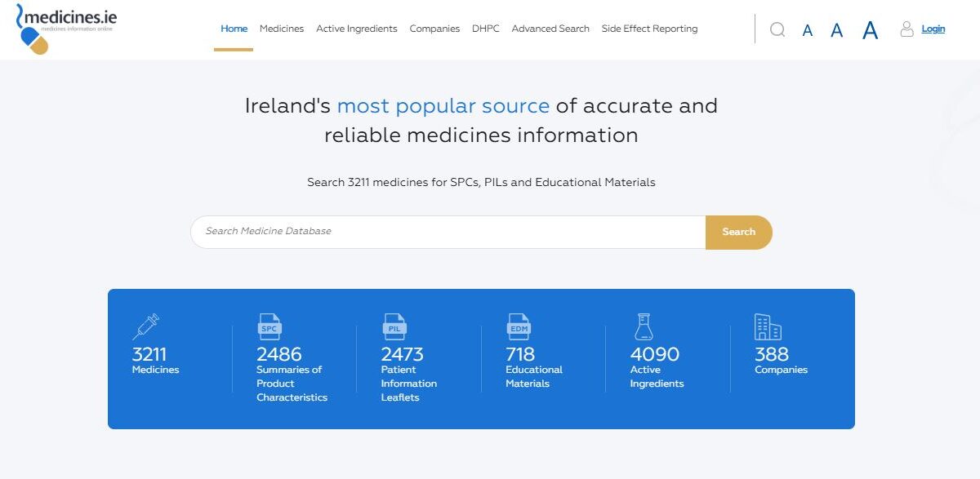Image resolution: width=980 pixels, height=479 pixels.
Task: Click inside the Search Medicine Database field
Action: tap(448, 232)
